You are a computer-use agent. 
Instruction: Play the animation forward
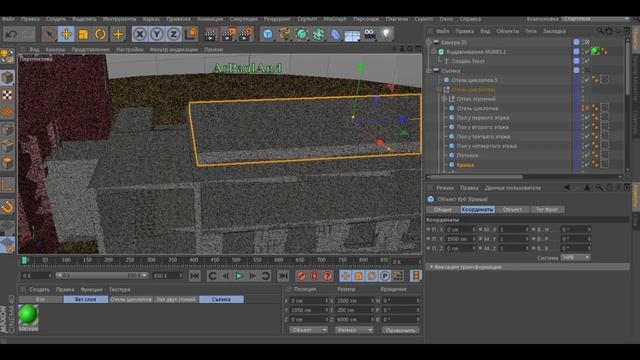click(239, 276)
